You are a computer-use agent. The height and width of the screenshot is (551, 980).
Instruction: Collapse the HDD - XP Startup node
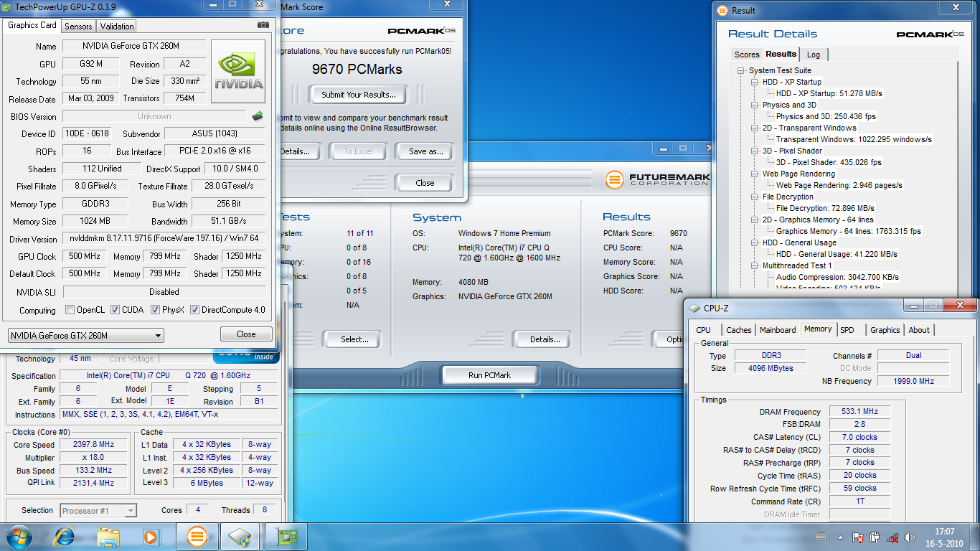[755, 82]
